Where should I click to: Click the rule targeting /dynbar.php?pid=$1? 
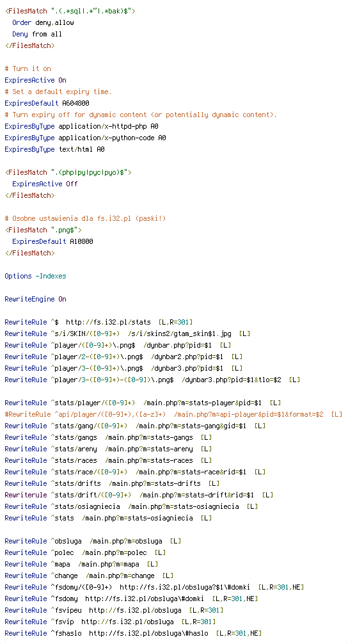[x=118, y=345]
